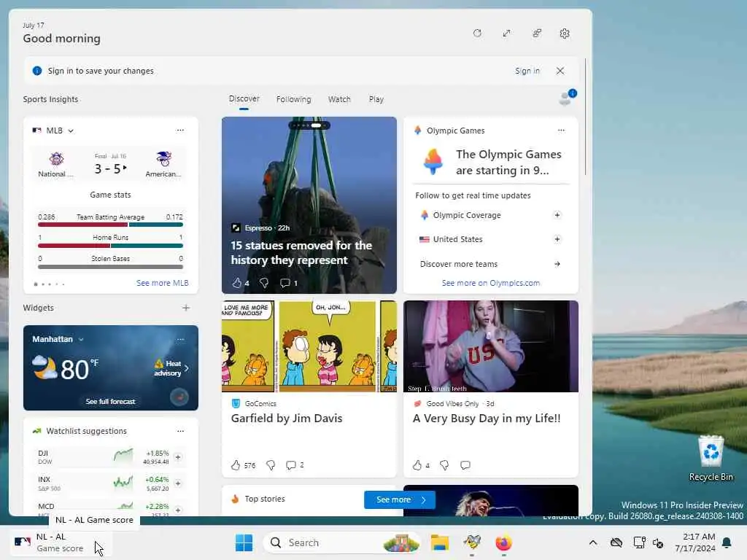This screenshot has width=747, height=560.
Task: Open the 3 - 5 final score
Action: click(111, 168)
